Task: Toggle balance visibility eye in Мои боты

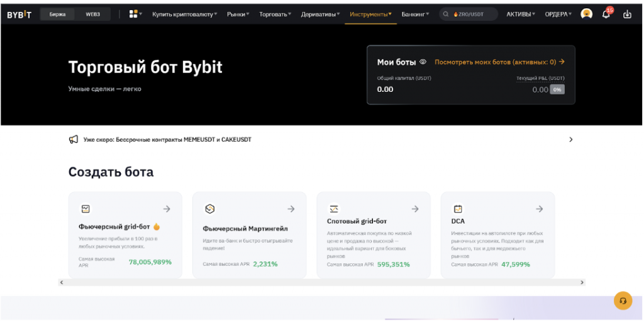Action: pyautogui.click(x=423, y=62)
